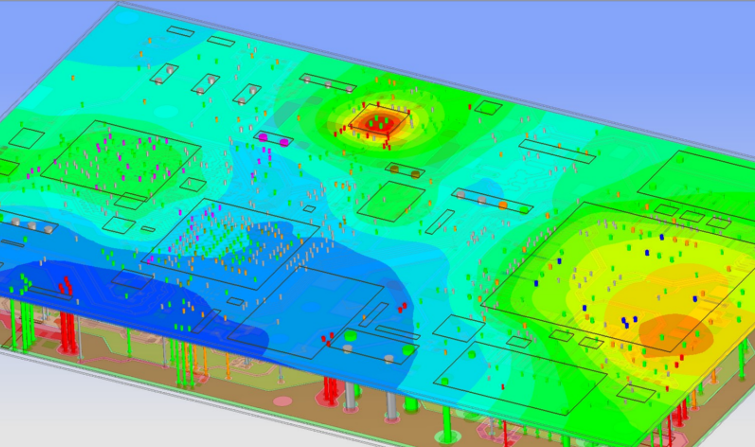Select the dark orange oval hotspot at right

(x=674, y=331)
